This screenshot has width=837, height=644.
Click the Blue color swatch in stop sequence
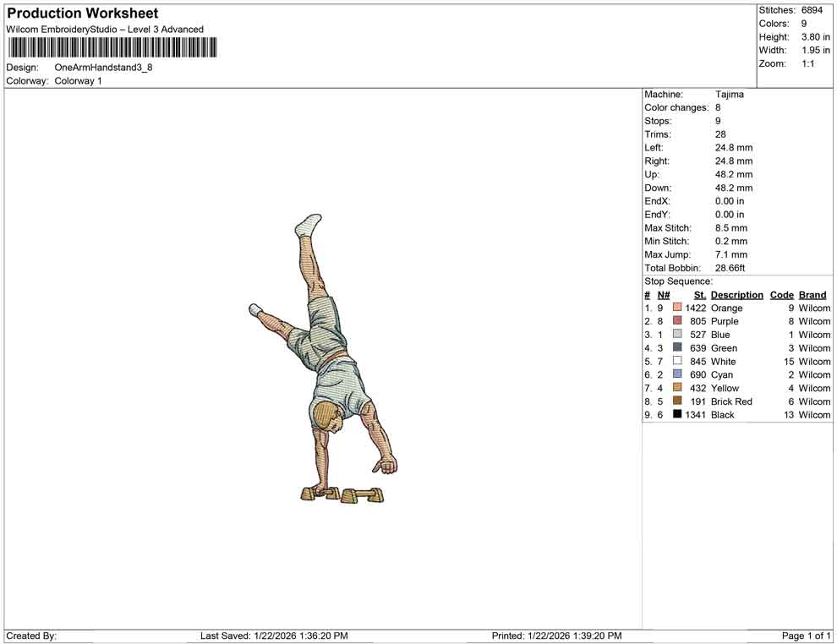pyautogui.click(x=676, y=335)
